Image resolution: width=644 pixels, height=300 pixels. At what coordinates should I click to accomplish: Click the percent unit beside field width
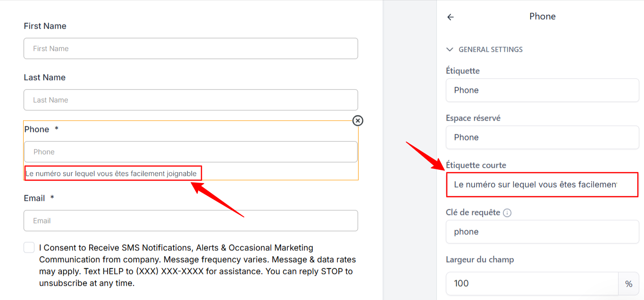[629, 283]
